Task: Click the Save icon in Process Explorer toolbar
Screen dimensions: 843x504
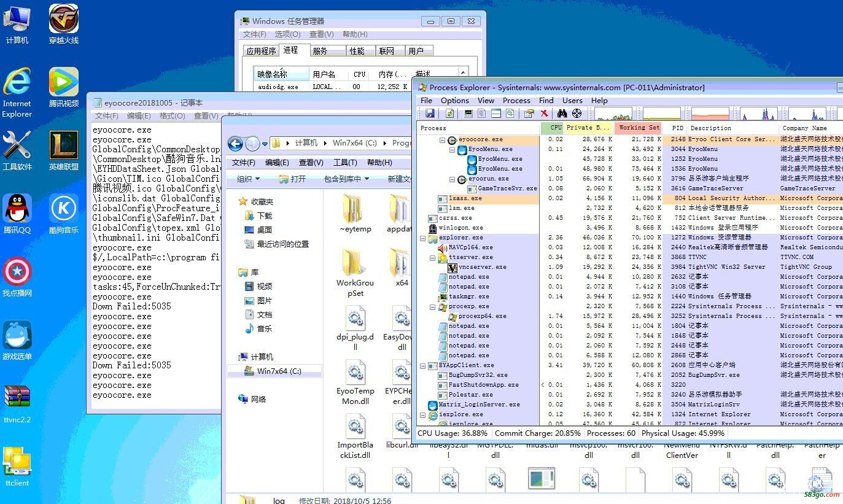Action: (430, 114)
